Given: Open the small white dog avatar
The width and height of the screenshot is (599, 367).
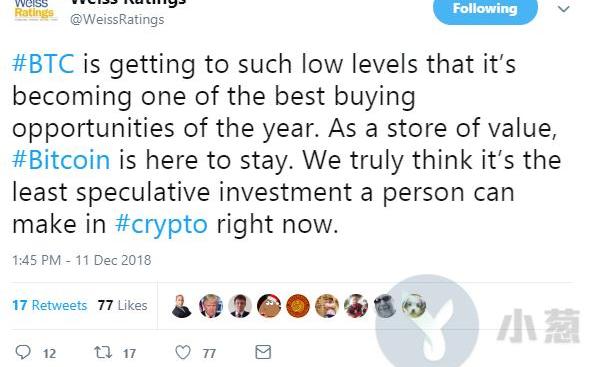Looking at the screenshot, I should [x=414, y=306].
